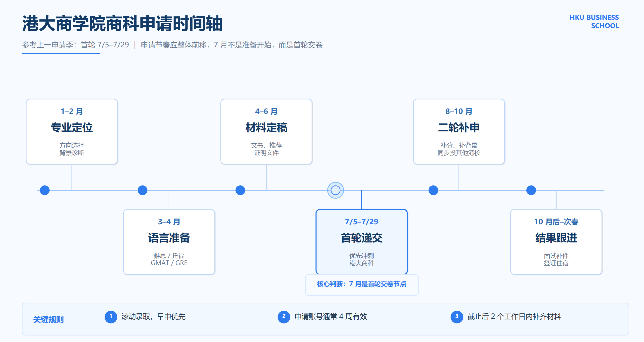
Task: Open the 10 月后–次春 结果跟进 card
Action: tap(556, 242)
